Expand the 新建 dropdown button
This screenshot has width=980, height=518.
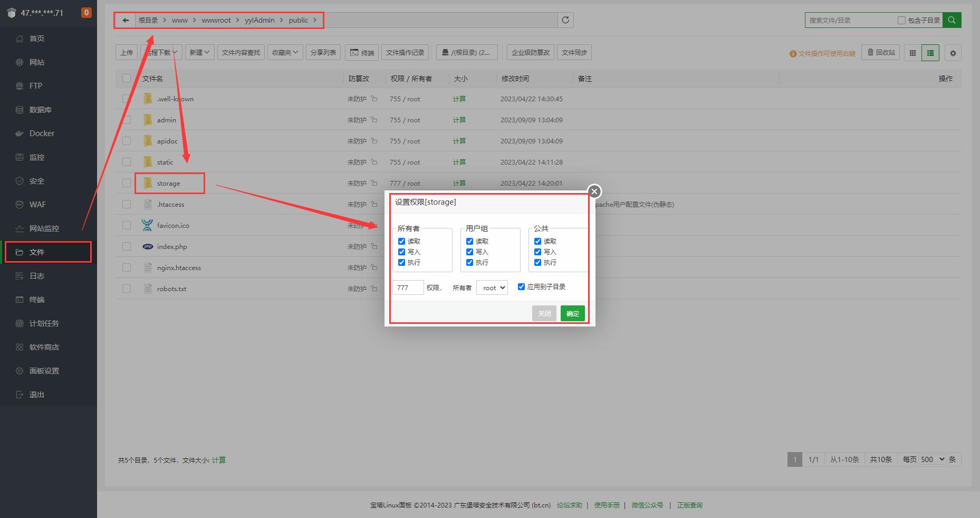coord(199,52)
